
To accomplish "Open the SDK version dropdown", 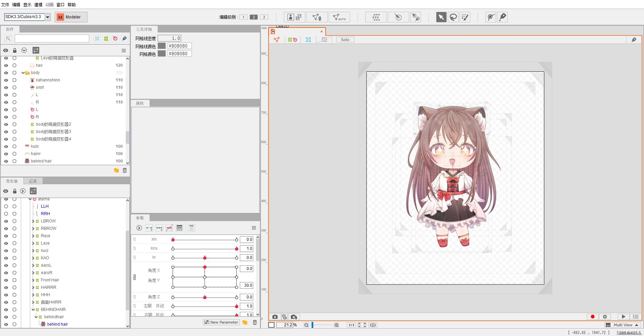I will [x=48, y=17].
